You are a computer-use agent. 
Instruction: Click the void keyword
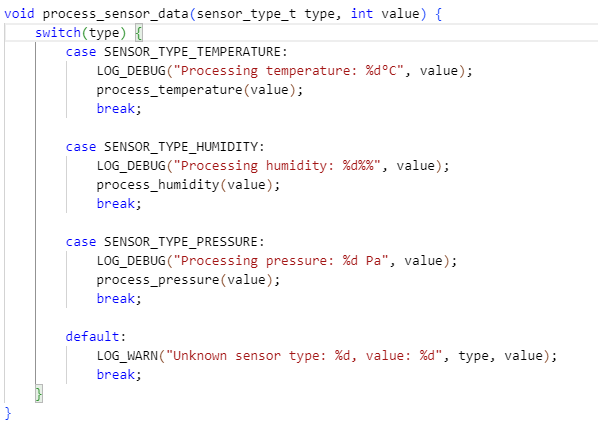(x=19, y=14)
